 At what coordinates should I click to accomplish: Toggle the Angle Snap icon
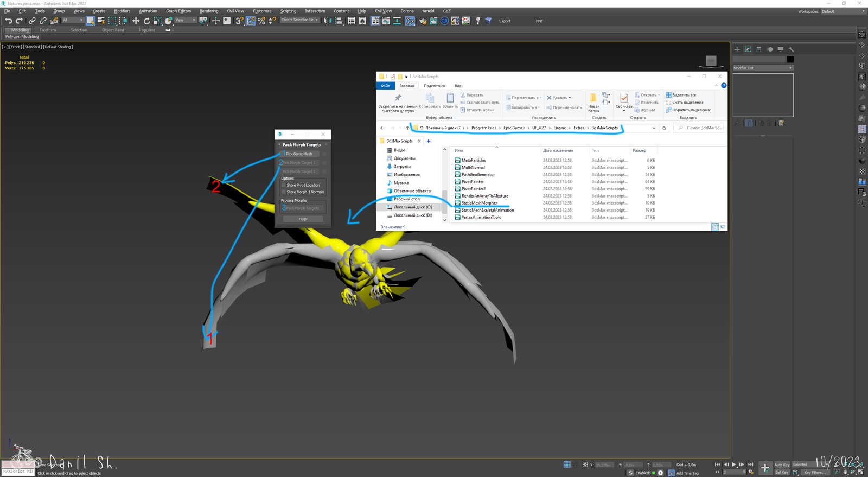click(251, 21)
